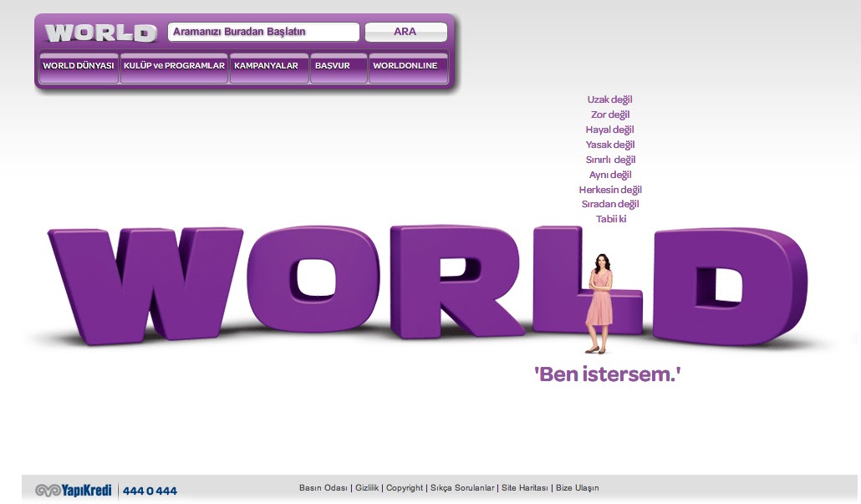
Task: Open the Site Haritası footer link
Action: 524,487
